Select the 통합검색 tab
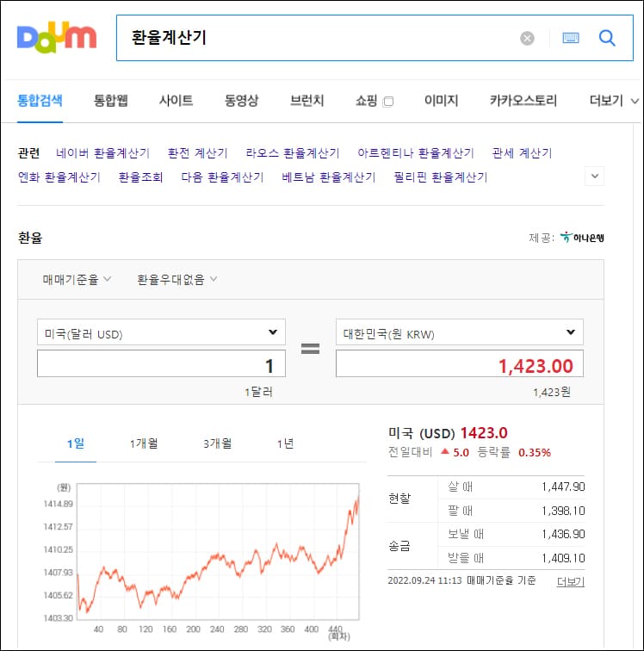This screenshot has width=644, height=651. click(x=40, y=101)
